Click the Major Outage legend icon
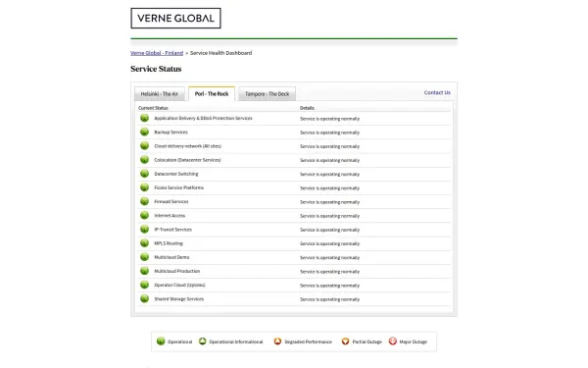Screen dimensions: 588x368 pos(393,341)
